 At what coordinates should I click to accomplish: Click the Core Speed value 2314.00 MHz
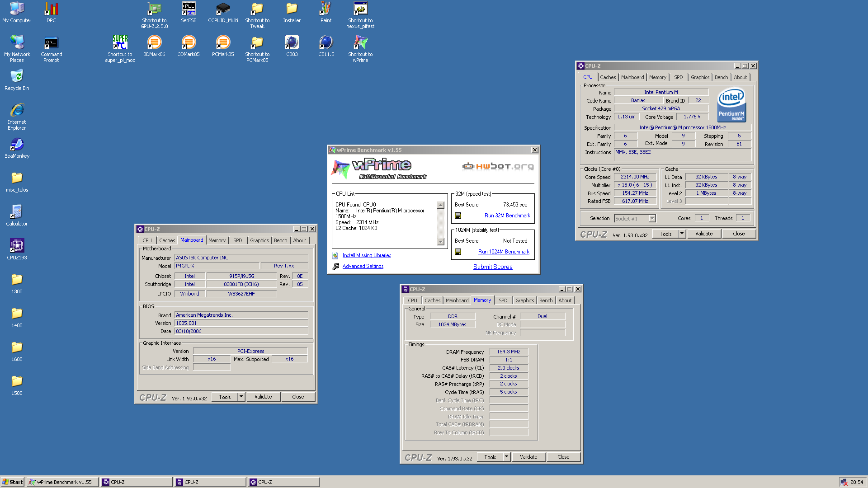point(635,177)
